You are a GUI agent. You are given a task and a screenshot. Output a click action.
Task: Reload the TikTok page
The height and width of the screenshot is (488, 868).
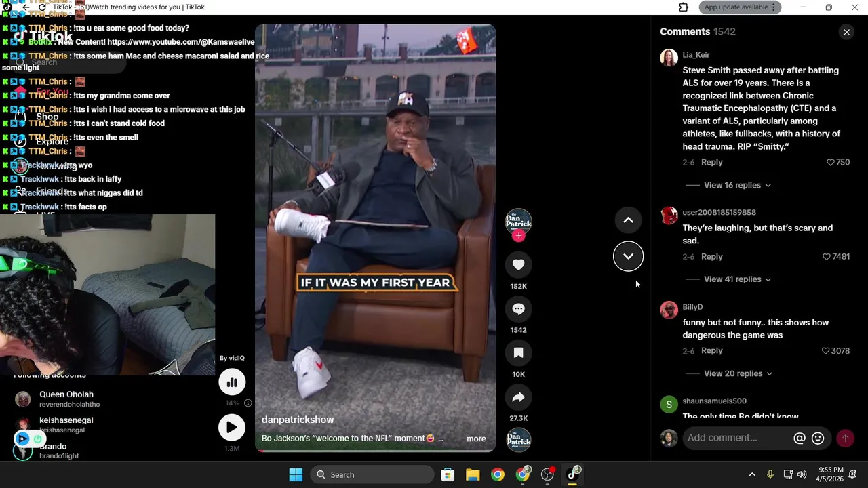pyautogui.click(x=42, y=7)
